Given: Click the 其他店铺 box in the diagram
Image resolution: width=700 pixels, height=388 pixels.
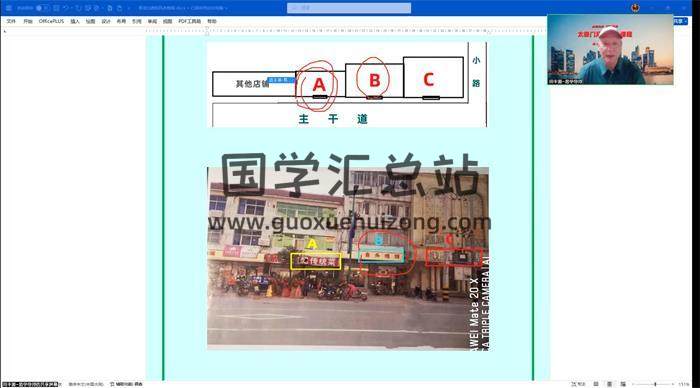Looking at the screenshot, I should coord(254,84).
